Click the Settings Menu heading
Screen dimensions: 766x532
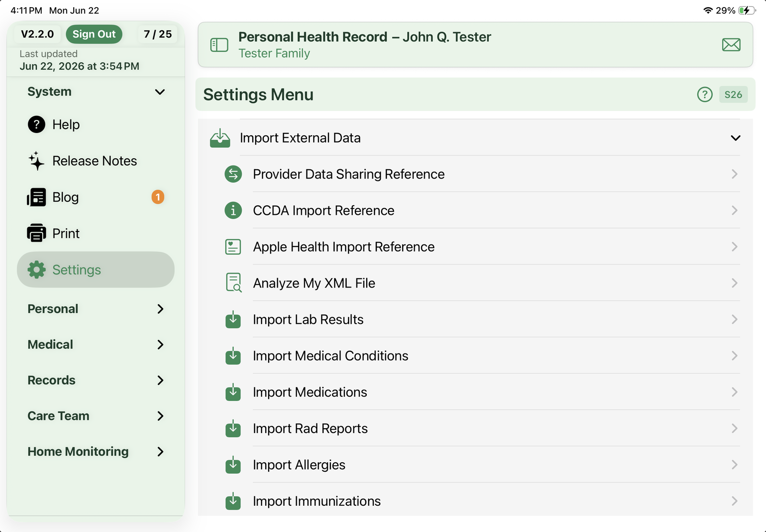click(259, 95)
